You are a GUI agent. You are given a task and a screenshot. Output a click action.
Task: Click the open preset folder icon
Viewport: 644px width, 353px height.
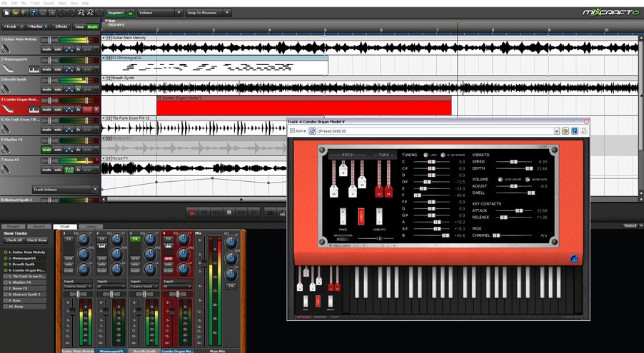565,131
